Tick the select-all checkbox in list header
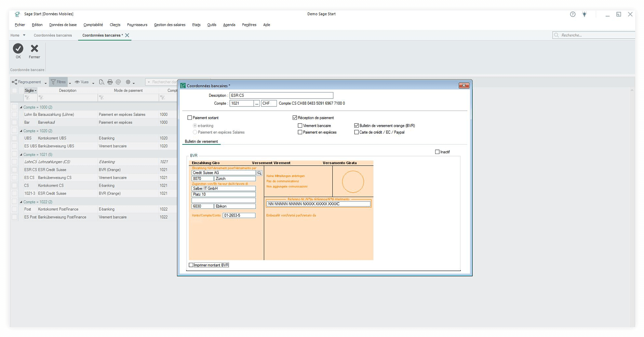The width and height of the screenshot is (644, 337). coord(15,91)
